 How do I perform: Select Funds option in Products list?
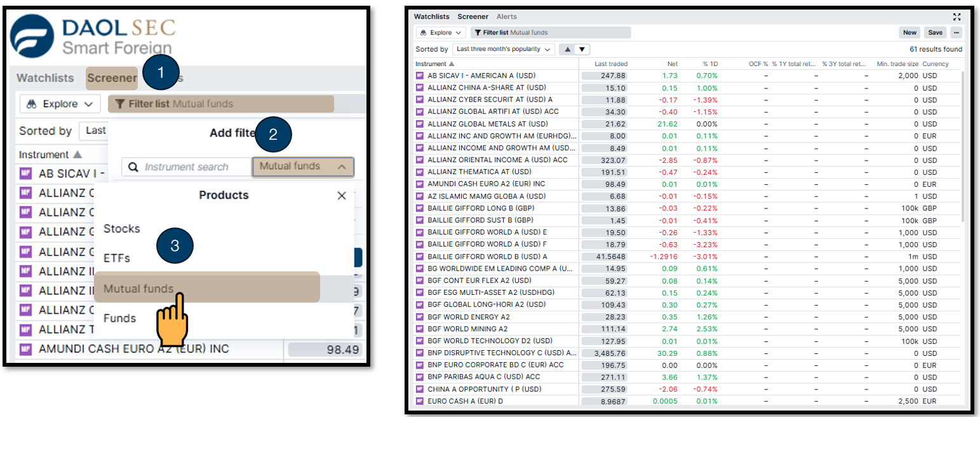tap(120, 318)
